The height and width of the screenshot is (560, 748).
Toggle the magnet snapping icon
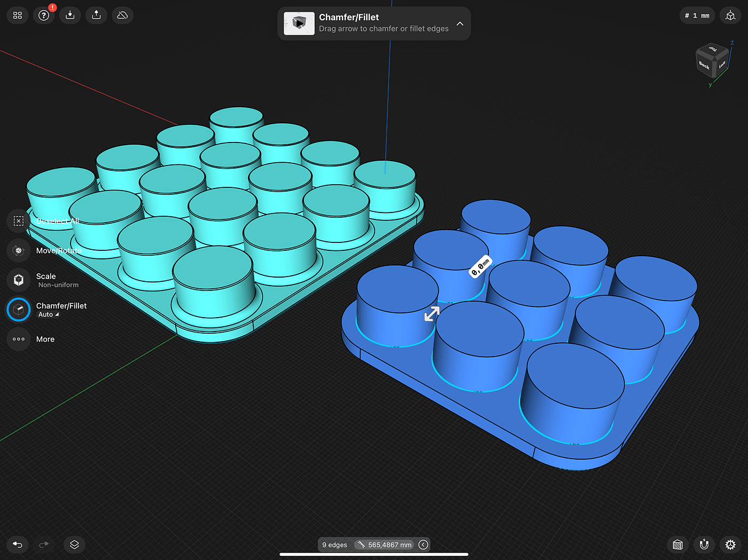(704, 545)
